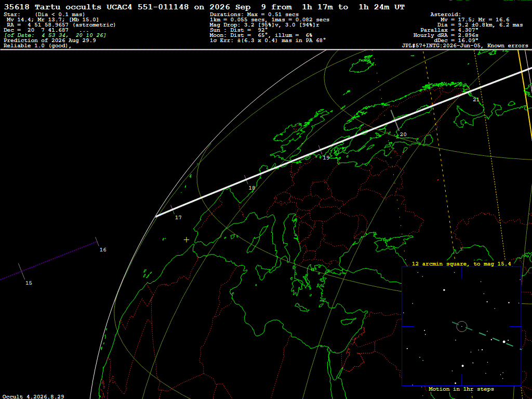The image size is (532, 399).
Task: Click the 12 arcmin star chart inset
Action: (461, 326)
